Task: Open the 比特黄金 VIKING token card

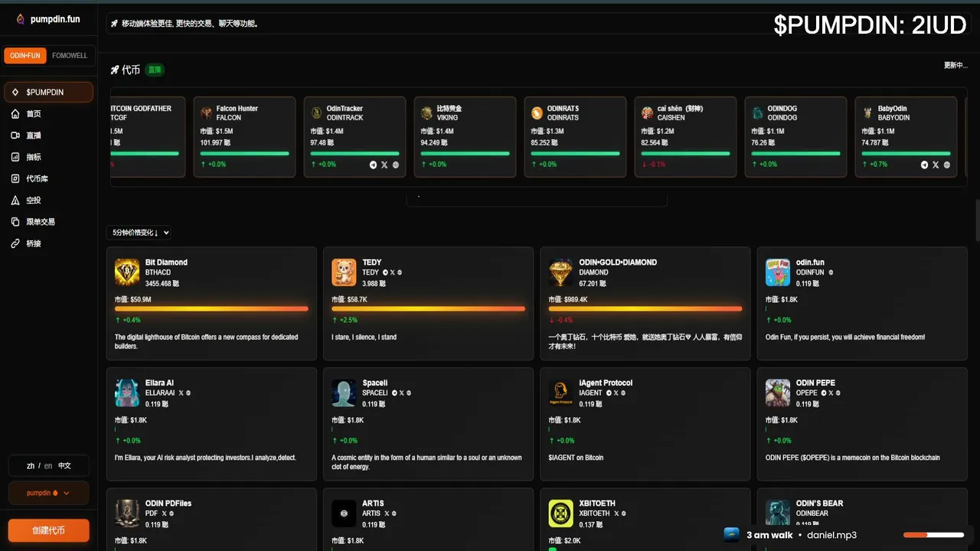Action: click(465, 137)
